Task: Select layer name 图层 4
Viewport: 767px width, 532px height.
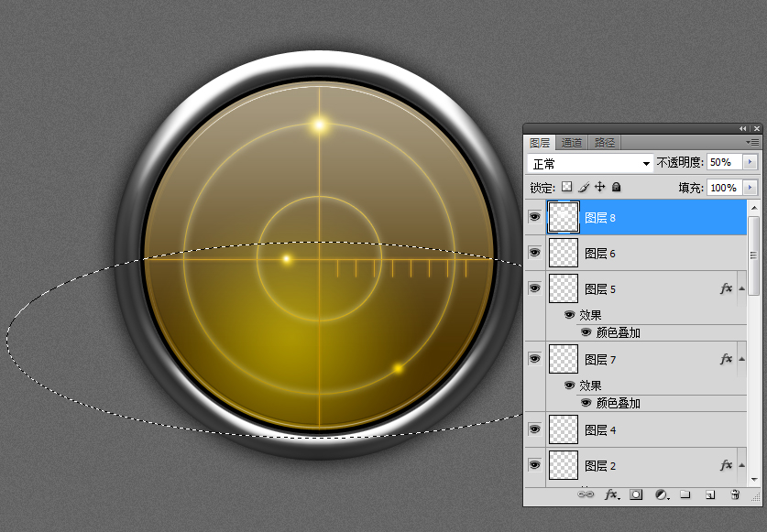Action: 600,429
